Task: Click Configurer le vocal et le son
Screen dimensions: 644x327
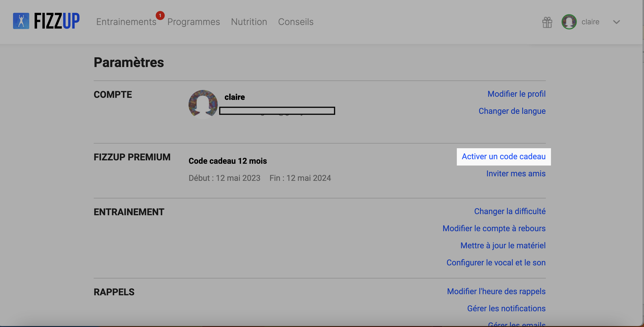Action: [x=496, y=262]
